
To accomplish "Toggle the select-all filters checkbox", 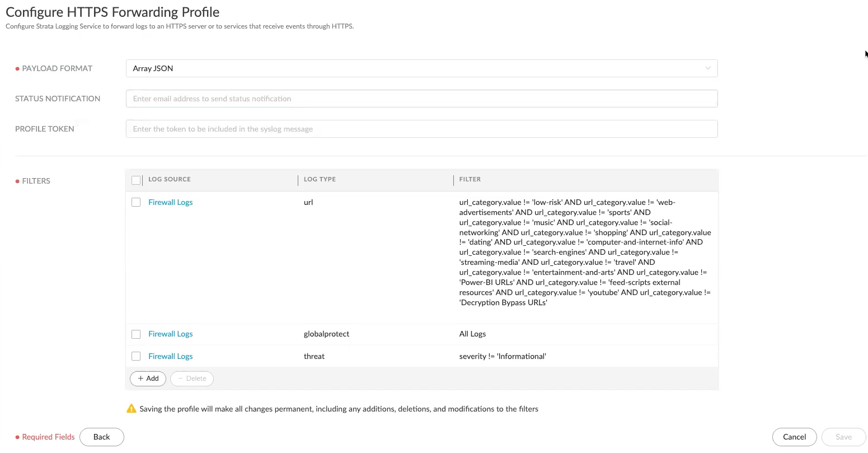I will 136,180.
